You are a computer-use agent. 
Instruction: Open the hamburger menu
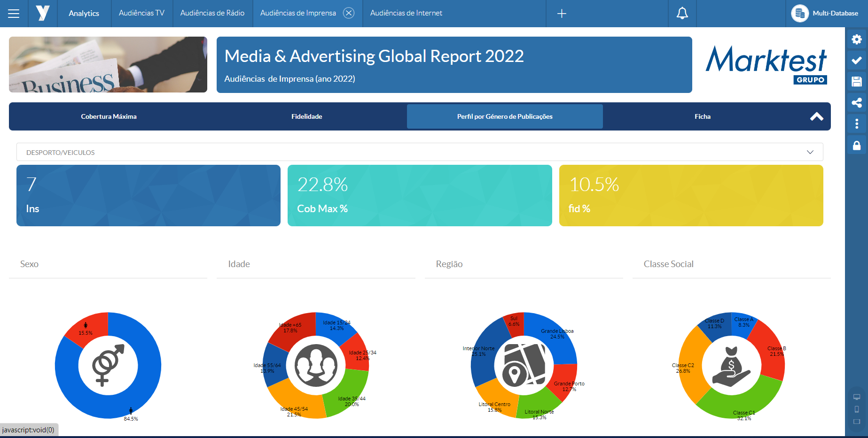point(14,14)
